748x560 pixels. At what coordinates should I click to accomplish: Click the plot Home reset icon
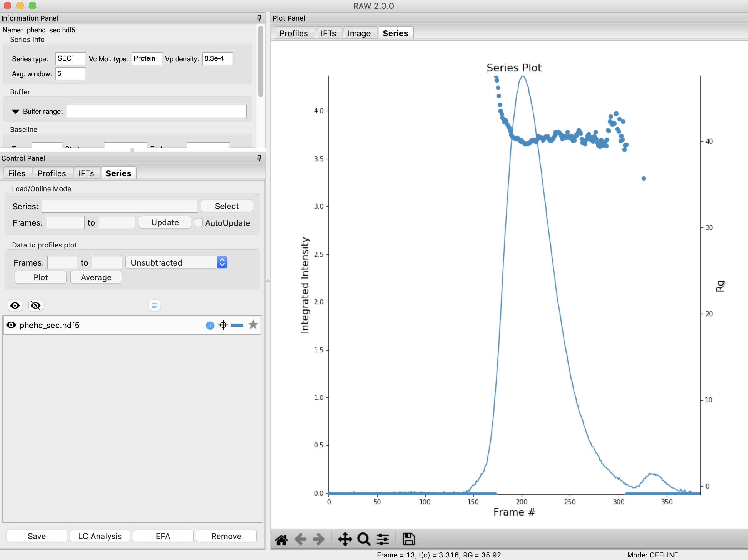point(281,539)
